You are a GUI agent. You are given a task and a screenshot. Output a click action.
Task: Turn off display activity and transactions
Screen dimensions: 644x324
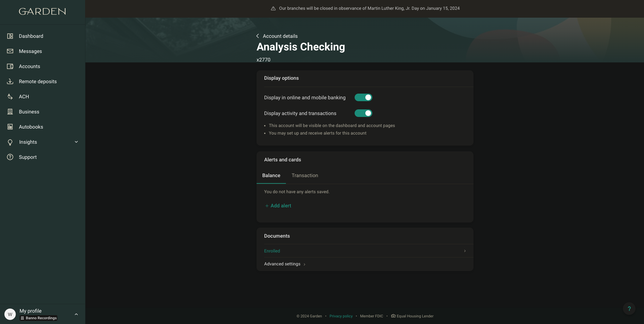(363, 113)
